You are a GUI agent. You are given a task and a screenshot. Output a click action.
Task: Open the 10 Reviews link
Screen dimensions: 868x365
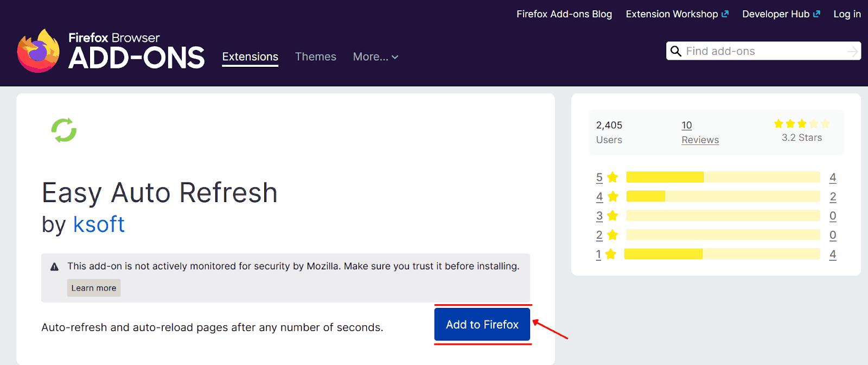(x=700, y=133)
